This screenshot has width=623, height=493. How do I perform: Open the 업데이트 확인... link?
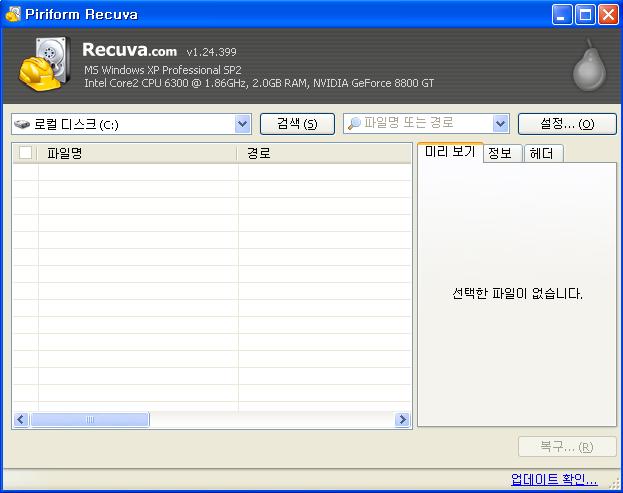554,479
